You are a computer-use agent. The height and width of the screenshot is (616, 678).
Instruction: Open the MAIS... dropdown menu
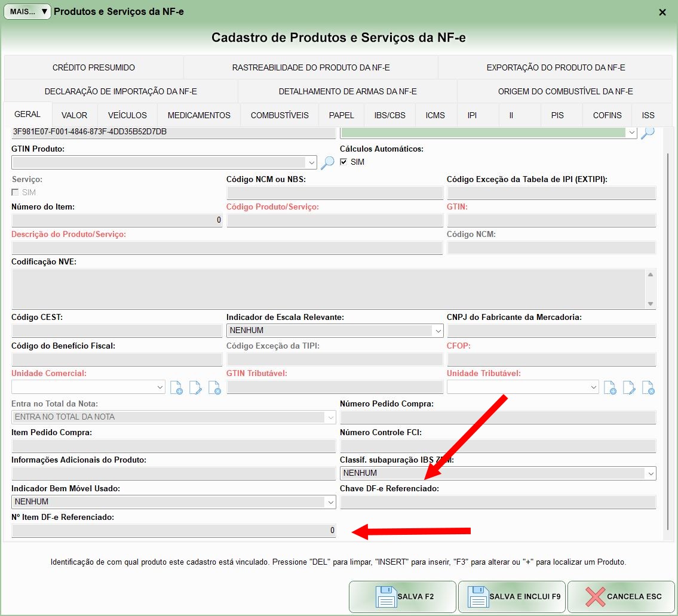coord(27,11)
